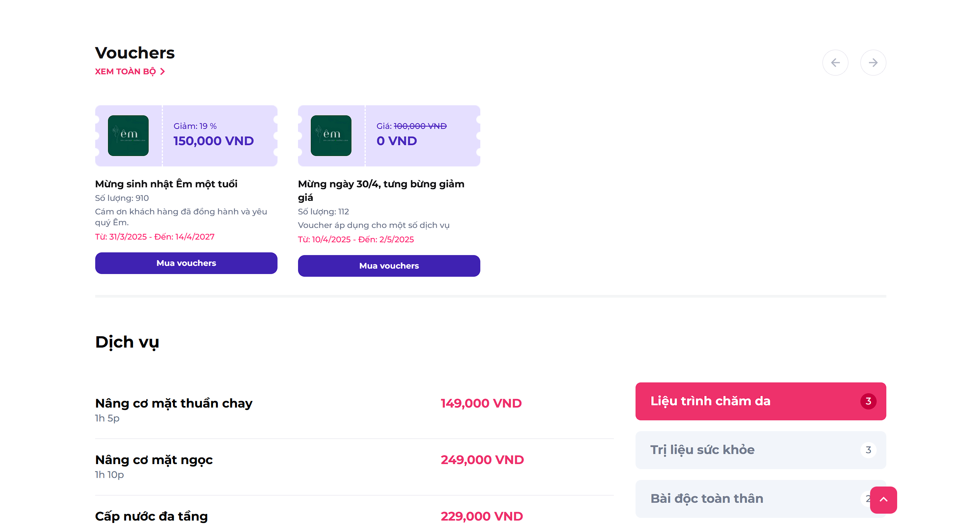Select Liệu trình chăm da category

pos(761,401)
